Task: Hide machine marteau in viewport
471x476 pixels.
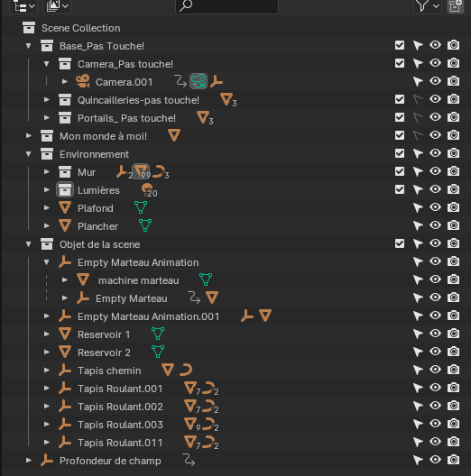Action: click(x=436, y=279)
